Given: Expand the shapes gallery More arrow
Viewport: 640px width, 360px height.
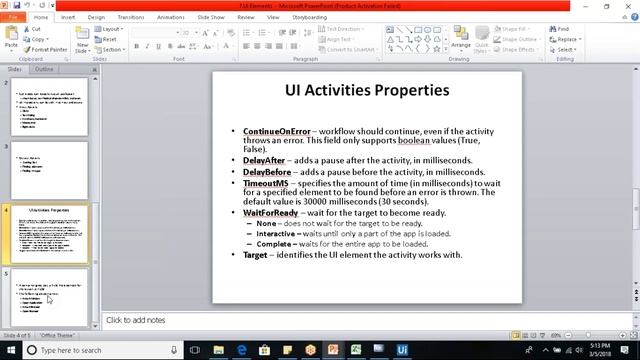Looking at the screenshot, I should pyautogui.click(x=446, y=49).
